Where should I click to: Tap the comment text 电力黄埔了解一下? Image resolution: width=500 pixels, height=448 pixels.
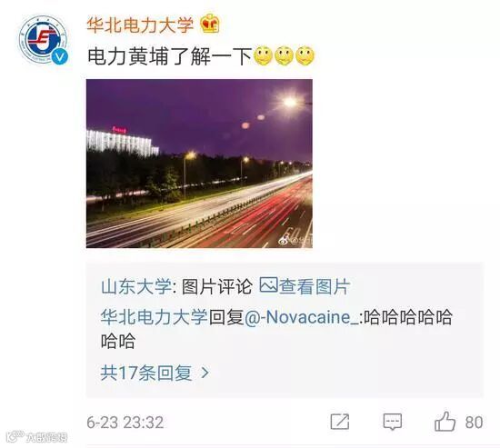pyautogui.click(x=170, y=56)
